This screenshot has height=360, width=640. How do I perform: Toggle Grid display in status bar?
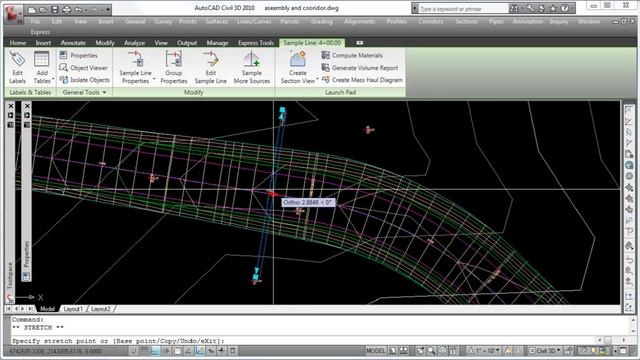[144, 351]
